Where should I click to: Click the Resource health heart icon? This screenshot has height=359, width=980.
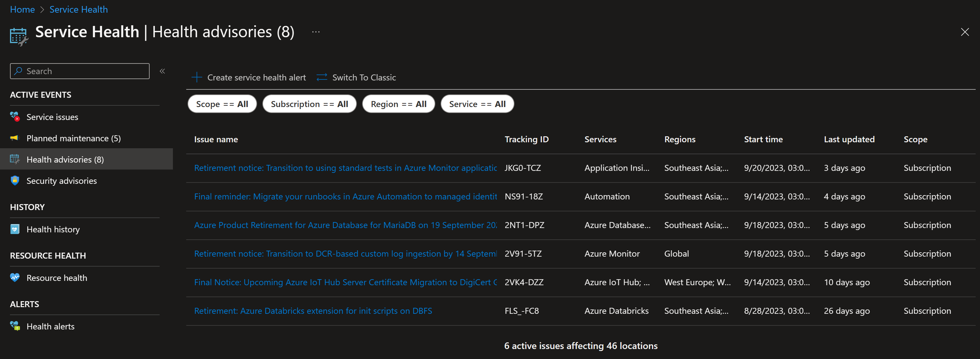click(15, 278)
